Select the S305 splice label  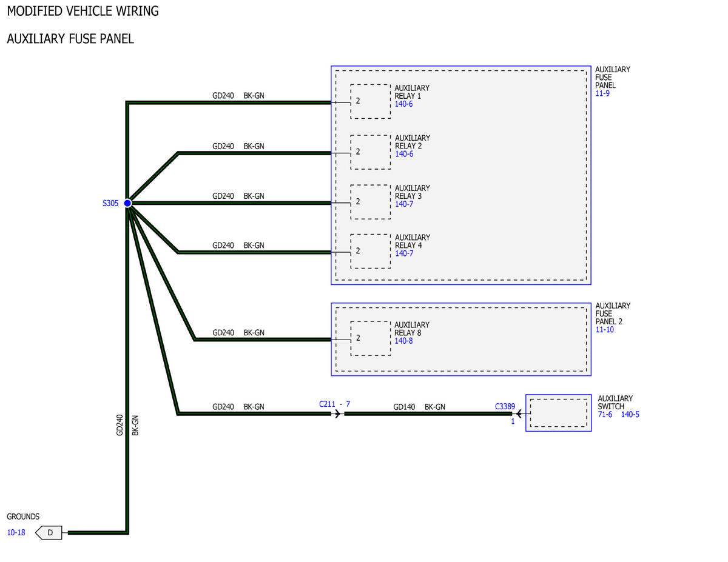[110, 204]
